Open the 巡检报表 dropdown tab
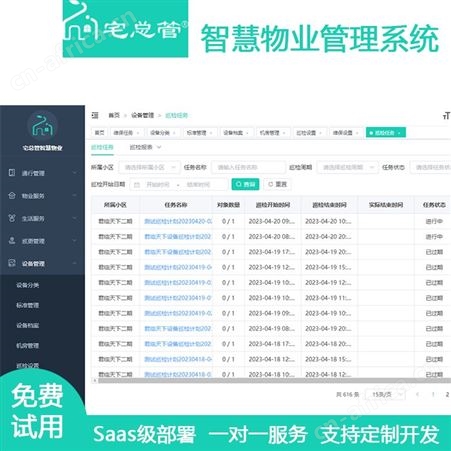 point(145,147)
